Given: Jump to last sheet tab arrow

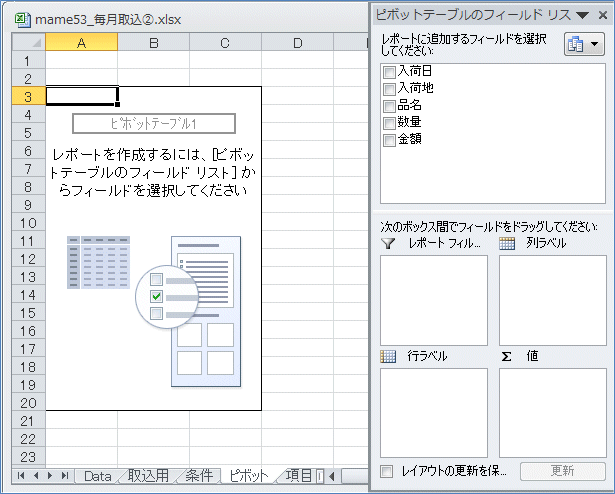Looking at the screenshot, I should (65, 476).
